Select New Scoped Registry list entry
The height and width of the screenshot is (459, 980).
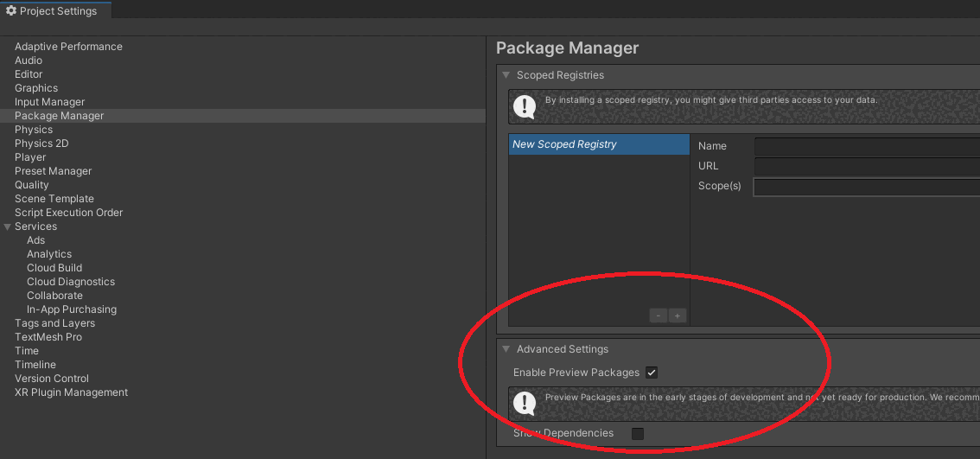(599, 144)
